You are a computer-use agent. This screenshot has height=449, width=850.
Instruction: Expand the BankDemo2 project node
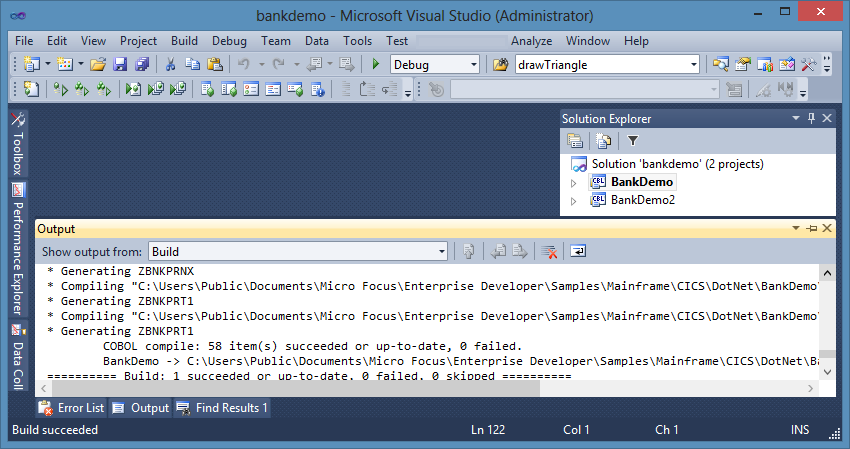[574, 201]
